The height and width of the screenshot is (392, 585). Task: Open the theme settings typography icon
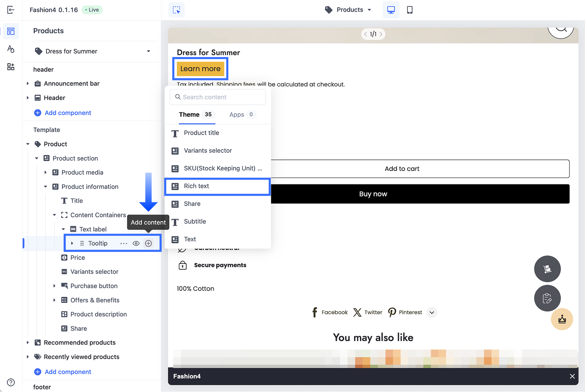(x=11, y=49)
